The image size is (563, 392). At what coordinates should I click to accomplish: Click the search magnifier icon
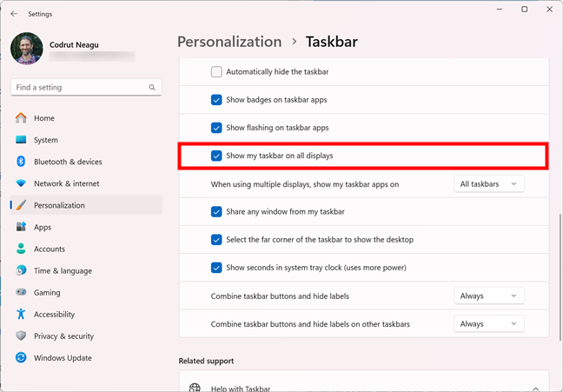tap(152, 87)
